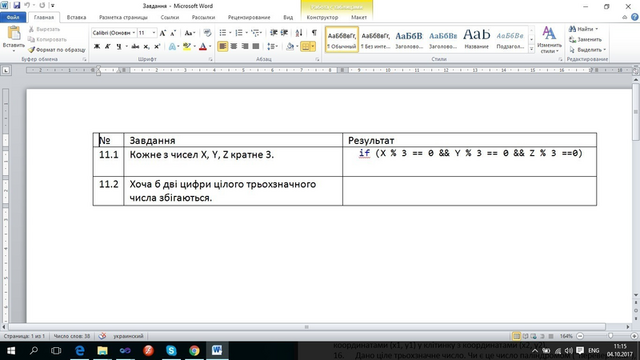The width and height of the screenshot is (640, 360).
Task: Click the empty result cell for task 11.2
Action: pyautogui.click(x=469, y=191)
